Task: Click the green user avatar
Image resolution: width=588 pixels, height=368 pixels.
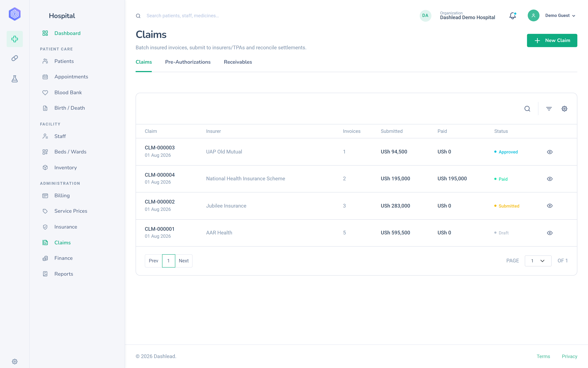Action: pyautogui.click(x=533, y=16)
